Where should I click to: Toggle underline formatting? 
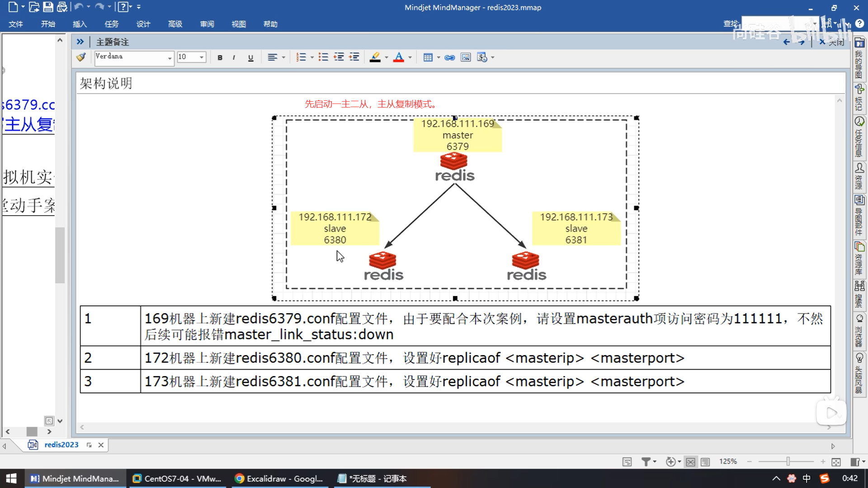[250, 57]
